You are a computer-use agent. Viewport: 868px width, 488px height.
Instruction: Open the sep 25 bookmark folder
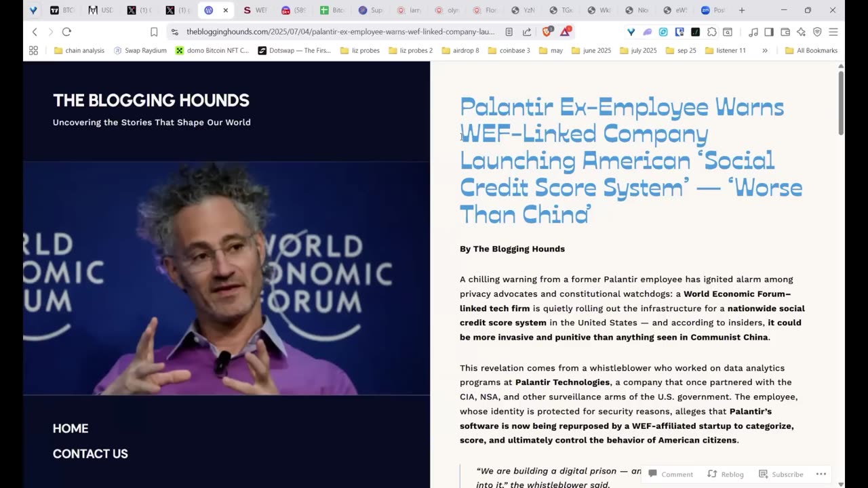click(x=682, y=50)
